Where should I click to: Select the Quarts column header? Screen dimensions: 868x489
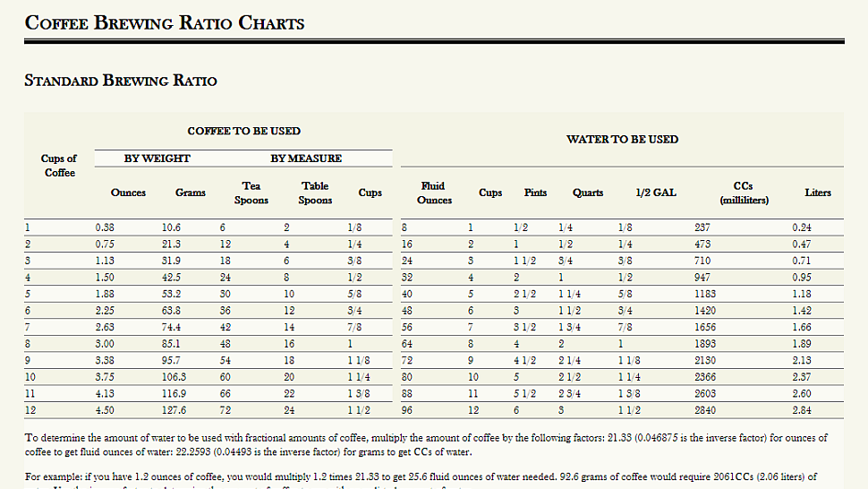tap(588, 193)
